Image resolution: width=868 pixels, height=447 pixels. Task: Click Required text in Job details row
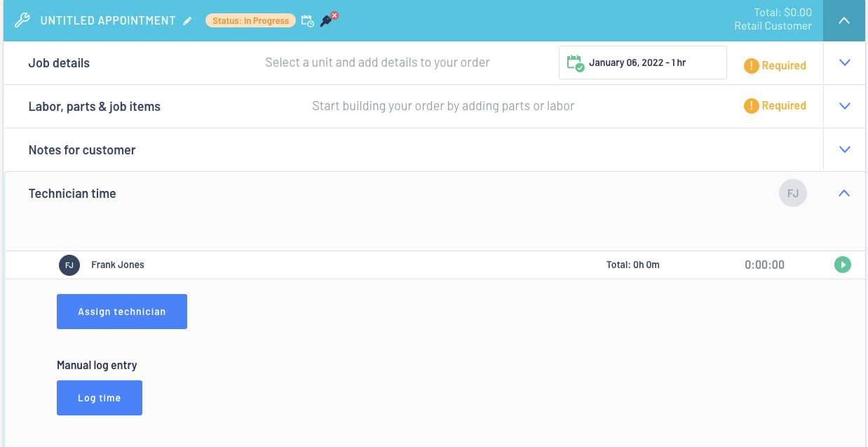tap(784, 65)
